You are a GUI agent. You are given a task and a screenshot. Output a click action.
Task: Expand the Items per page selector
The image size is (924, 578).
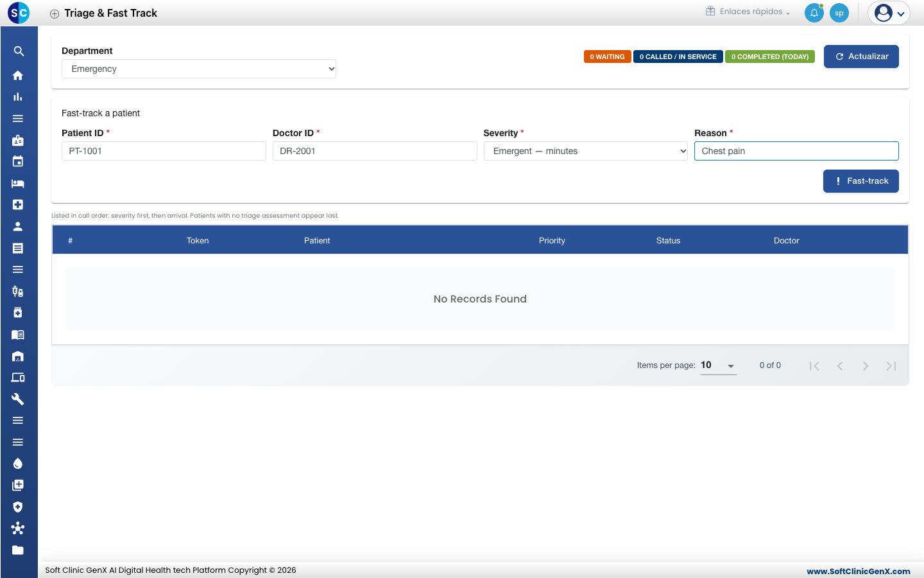(x=718, y=365)
